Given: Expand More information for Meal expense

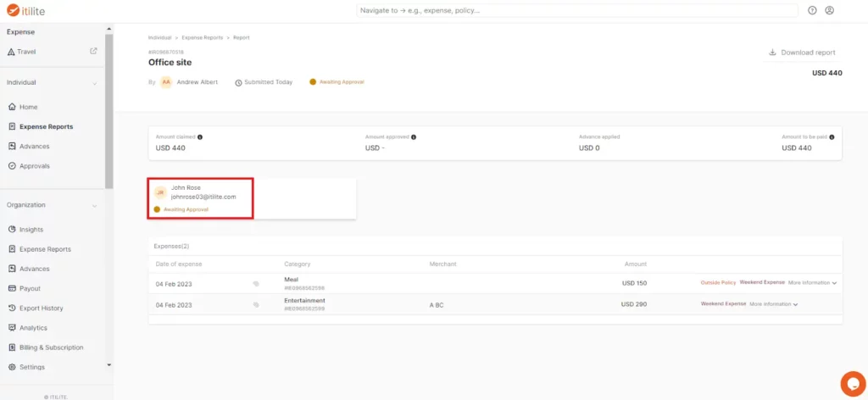Looking at the screenshot, I should point(812,283).
